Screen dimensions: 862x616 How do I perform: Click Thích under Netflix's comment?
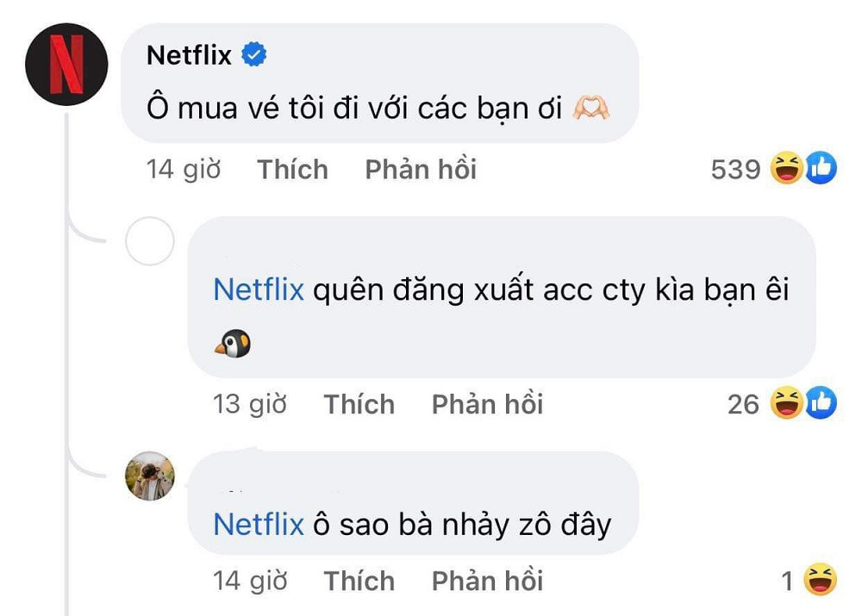(292, 169)
